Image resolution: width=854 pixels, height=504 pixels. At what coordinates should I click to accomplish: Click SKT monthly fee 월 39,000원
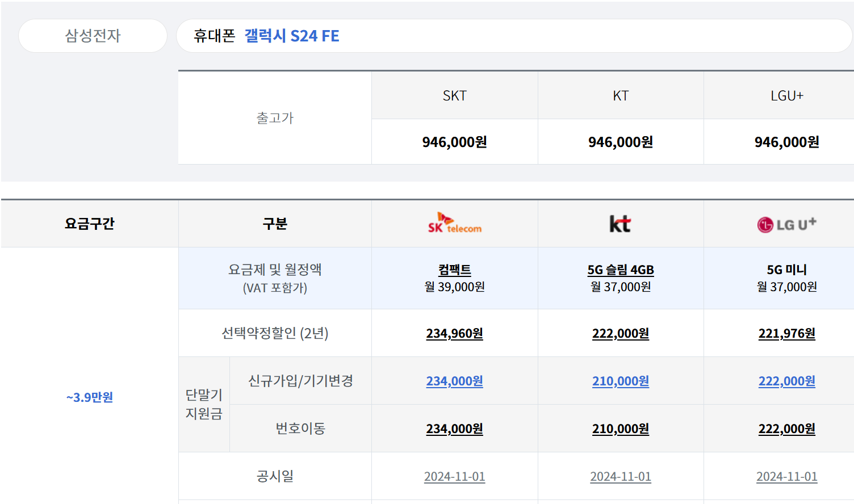[x=454, y=287]
